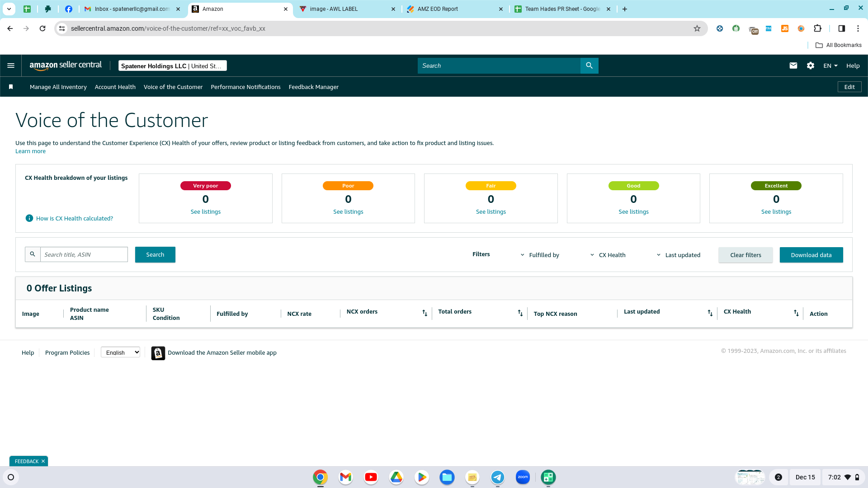The width and height of the screenshot is (868, 488).
Task: Click the Edit button in nav bar
Action: click(849, 87)
